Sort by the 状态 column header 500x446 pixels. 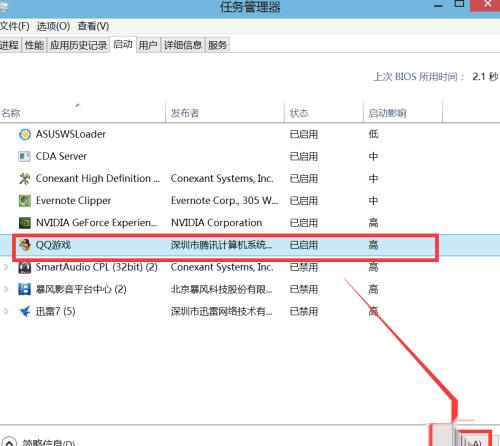(x=324, y=113)
